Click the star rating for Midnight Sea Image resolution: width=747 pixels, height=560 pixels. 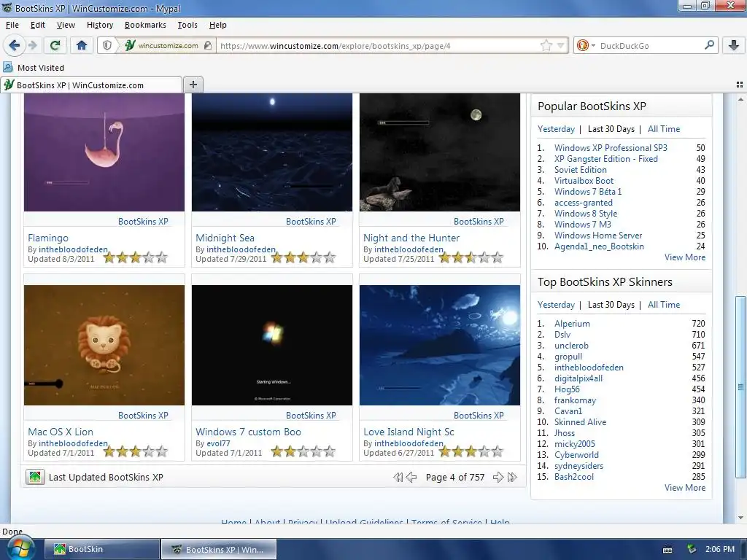[303, 257]
